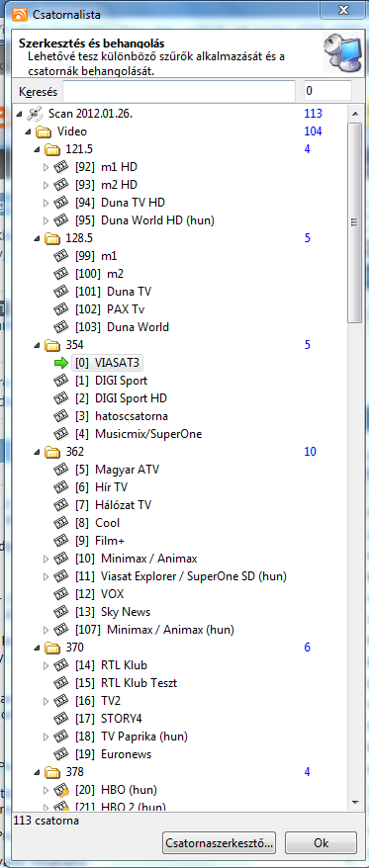
Task: Click the 121.5 folder icon
Action: pos(52,149)
